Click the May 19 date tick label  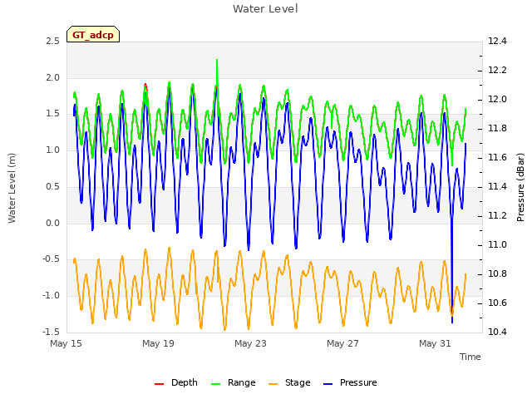pos(158,343)
